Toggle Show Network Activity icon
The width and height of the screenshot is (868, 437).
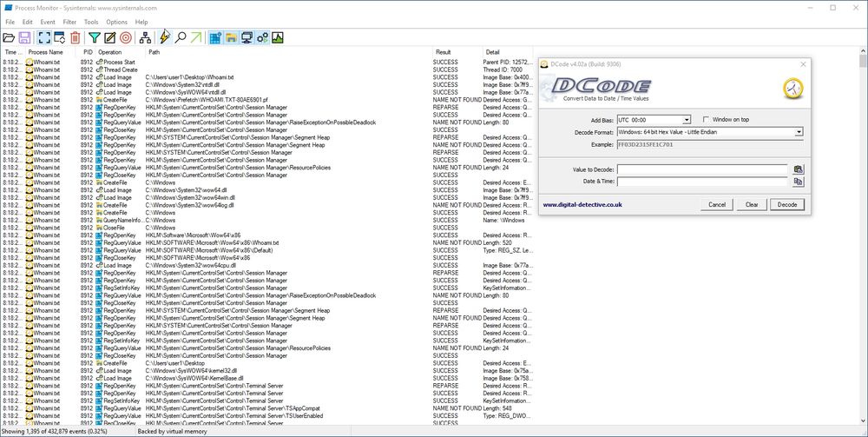click(x=247, y=37)
